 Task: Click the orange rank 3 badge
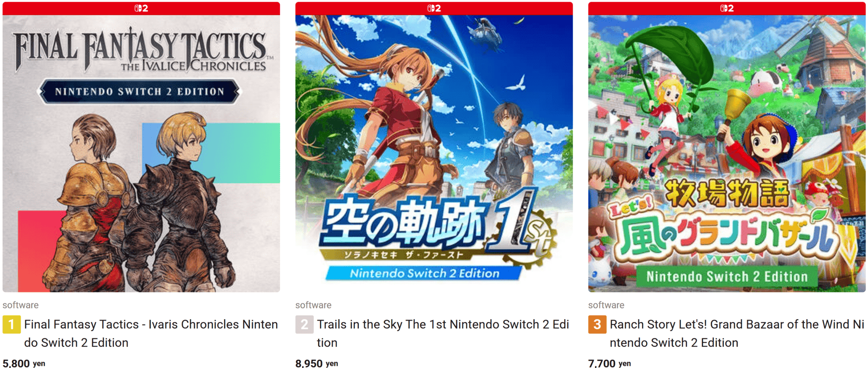tap(597, 325)
